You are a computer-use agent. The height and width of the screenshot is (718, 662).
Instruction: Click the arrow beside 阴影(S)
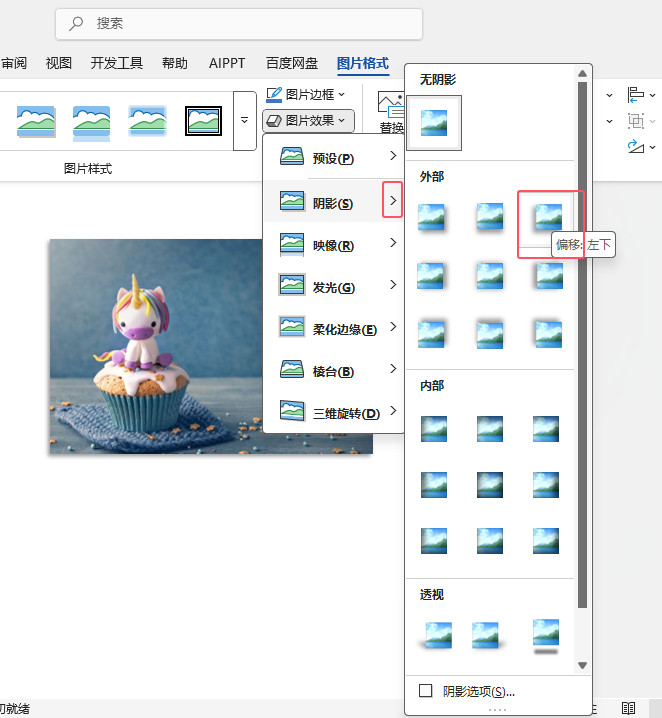(393, 200)
